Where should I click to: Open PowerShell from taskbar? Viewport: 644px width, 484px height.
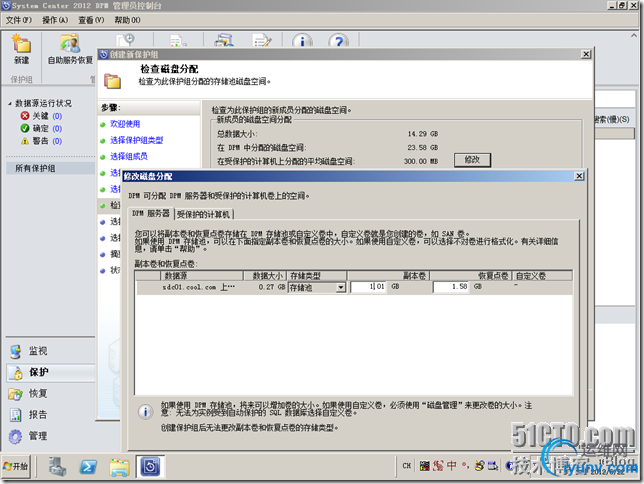click(88, 466)
